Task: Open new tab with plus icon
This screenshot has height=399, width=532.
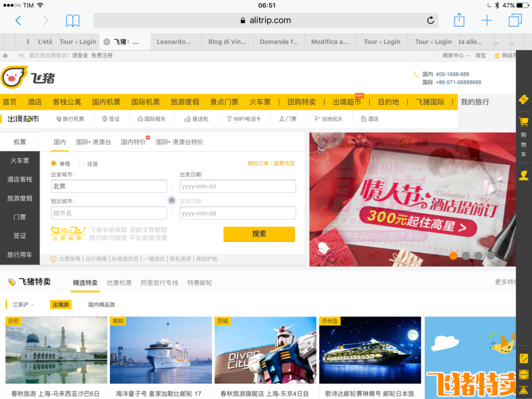Action: tap(487, 21)
